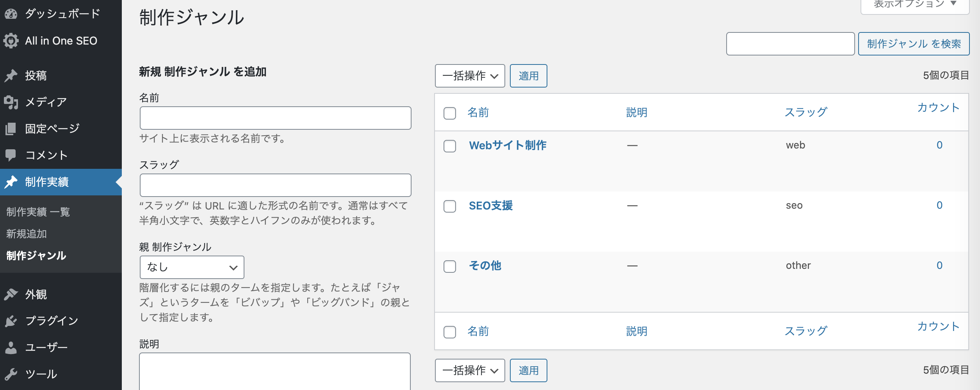This screenshot has width=980, height=390.
Task: Click the Dashboard gauge icon
Action: (x=11, y=14)
